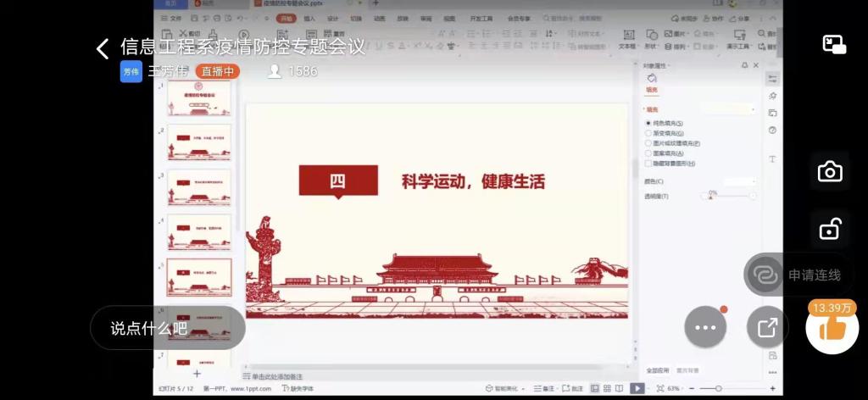Open the three-dots more options bubble
Image resolution: width=868 pixels, height=400 pixels.
(705, 327)
